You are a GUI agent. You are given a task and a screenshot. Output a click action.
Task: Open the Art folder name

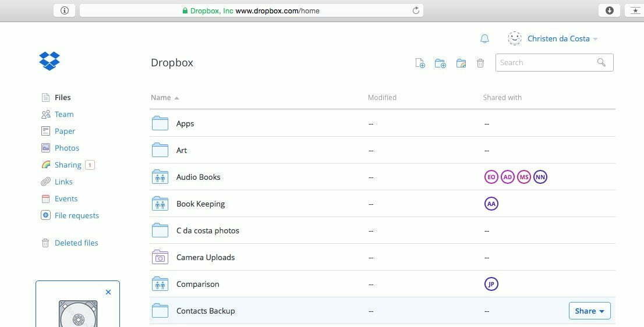(x=182, y=150)
